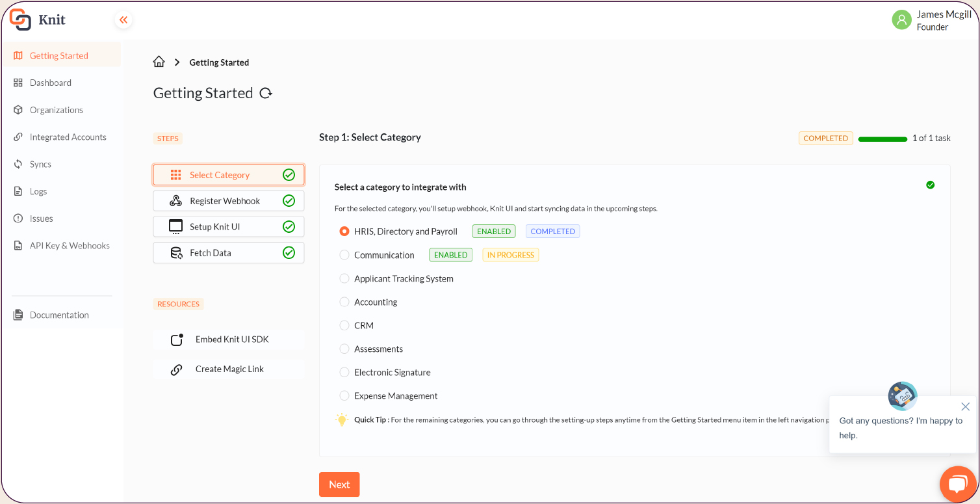Click the ENABLED badge beside Communication
The height and width of the screenshot is (504, 980).
click(x=451, y=256)
